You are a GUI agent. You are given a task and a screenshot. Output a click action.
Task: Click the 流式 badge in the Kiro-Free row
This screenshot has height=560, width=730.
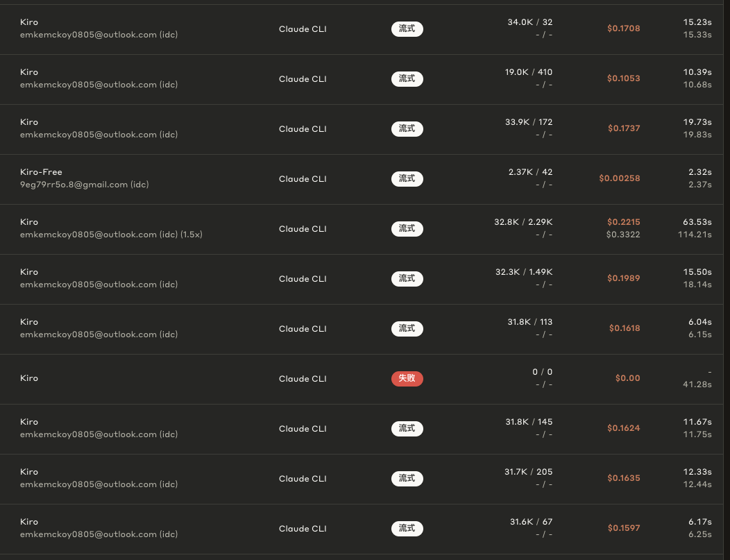(x=407, y=179)
